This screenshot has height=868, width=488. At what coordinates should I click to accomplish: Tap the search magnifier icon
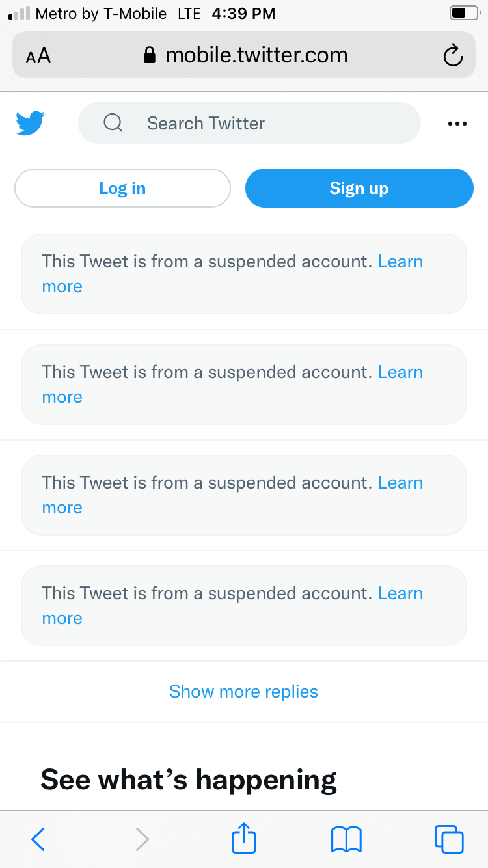point(113,123)
